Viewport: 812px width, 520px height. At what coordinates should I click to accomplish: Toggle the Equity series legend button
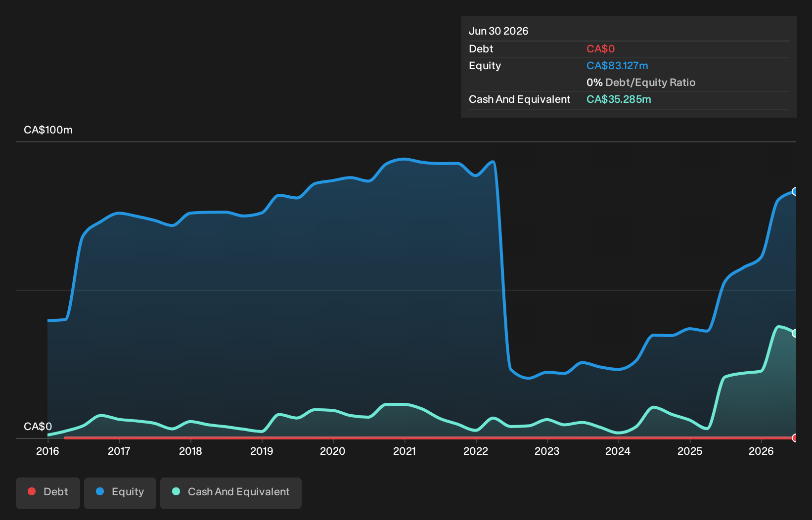coord(120,493)
